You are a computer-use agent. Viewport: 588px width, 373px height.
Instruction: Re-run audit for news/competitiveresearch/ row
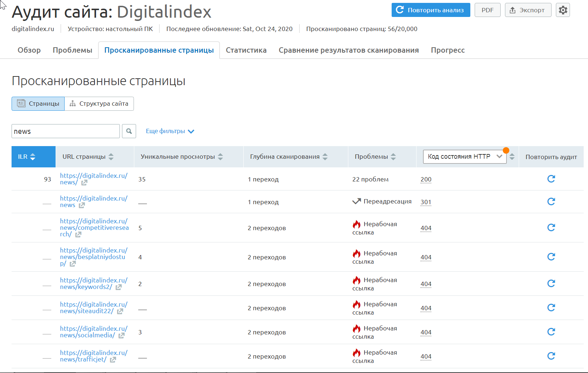(x=551, y=228)
